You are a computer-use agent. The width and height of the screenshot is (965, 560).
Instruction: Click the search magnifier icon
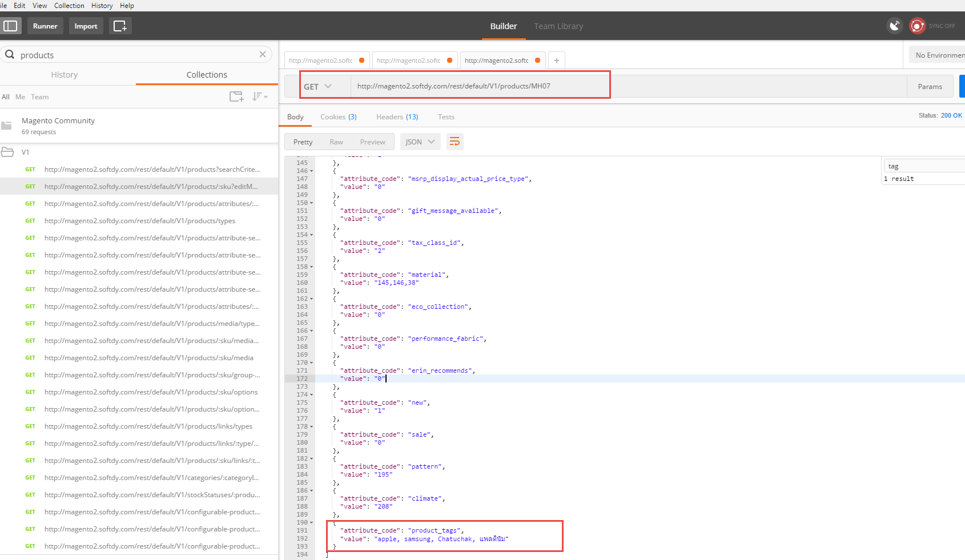(10, 54)
